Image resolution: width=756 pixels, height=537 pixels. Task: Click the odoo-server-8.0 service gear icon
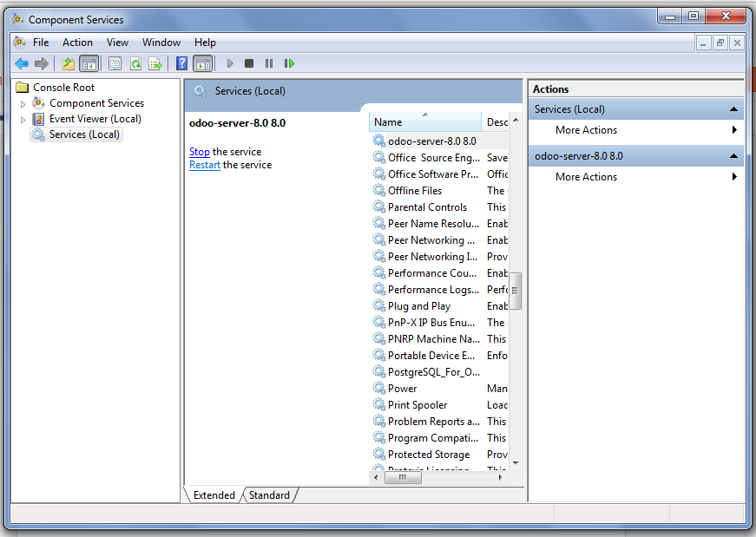379,141
